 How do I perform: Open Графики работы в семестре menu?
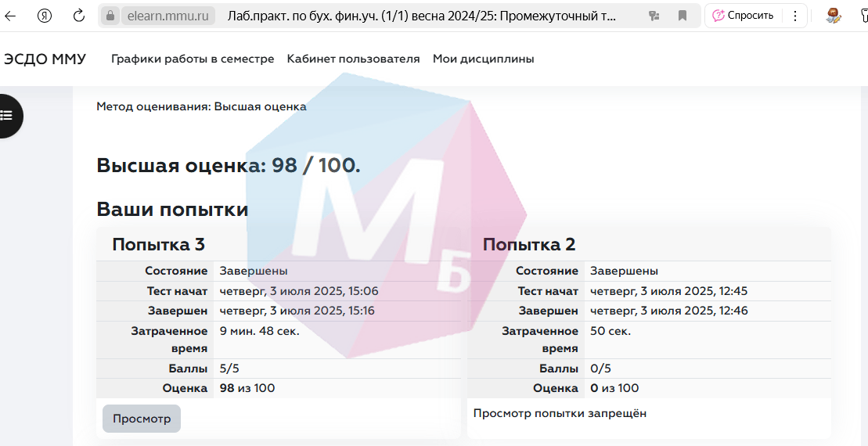[x=193, y=59]
